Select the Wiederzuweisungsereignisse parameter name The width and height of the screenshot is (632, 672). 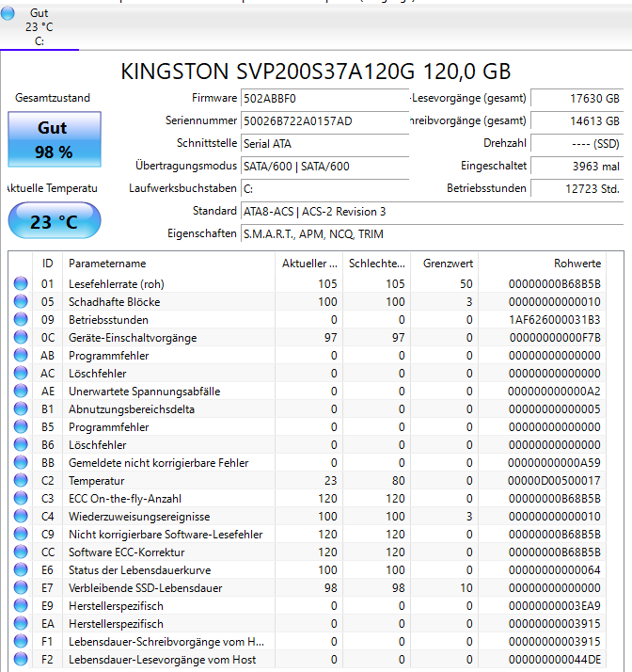coord(139,517)
